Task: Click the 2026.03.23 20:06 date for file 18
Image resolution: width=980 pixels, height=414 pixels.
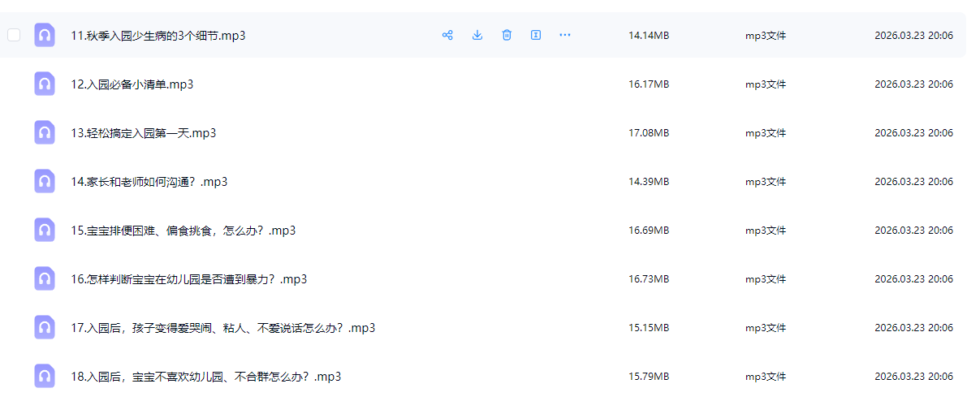Action: pos(913,377)
